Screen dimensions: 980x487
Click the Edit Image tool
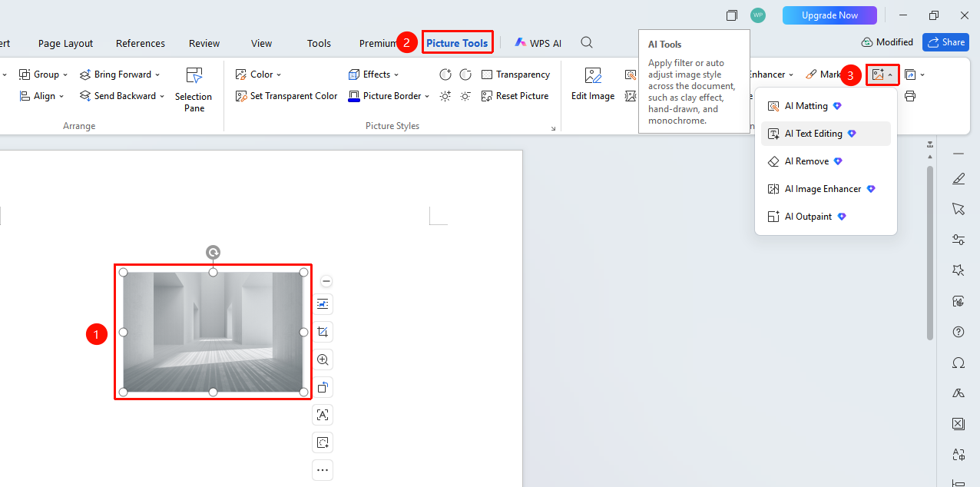click(x=593, y=84)
